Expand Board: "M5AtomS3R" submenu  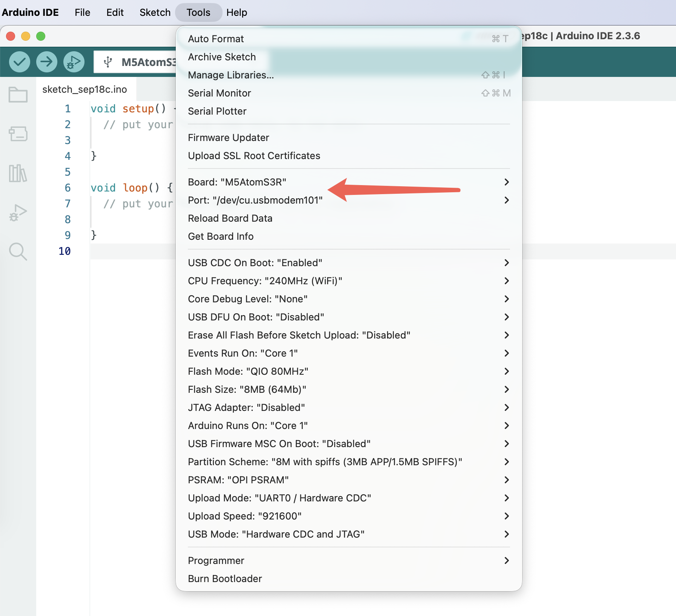(x=349, y=182)
